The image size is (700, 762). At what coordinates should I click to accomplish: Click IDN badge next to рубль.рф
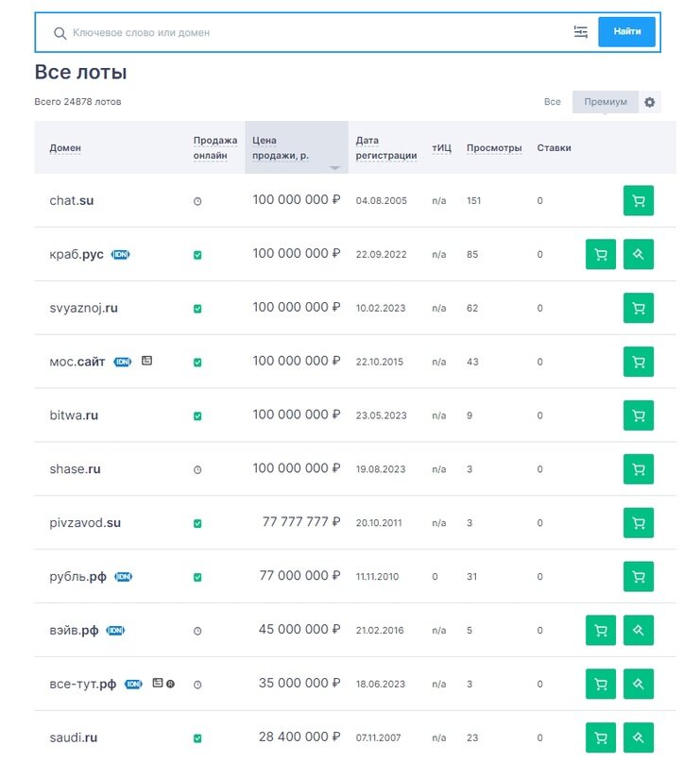pos(124,576)
